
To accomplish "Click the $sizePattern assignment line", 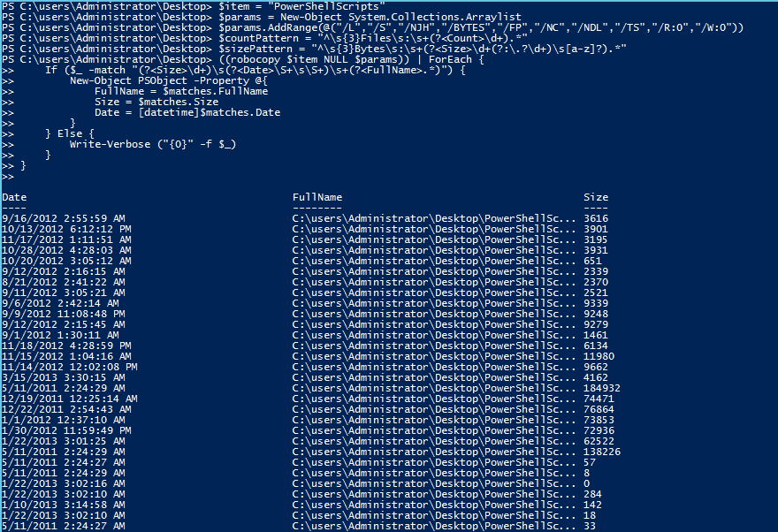I will tap(314, 49).
